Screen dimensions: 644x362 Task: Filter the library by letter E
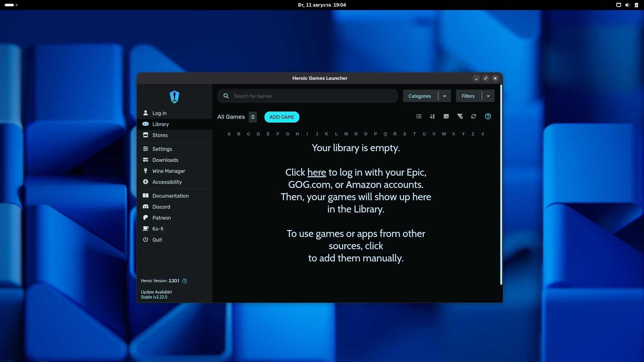tap(268, 134)
